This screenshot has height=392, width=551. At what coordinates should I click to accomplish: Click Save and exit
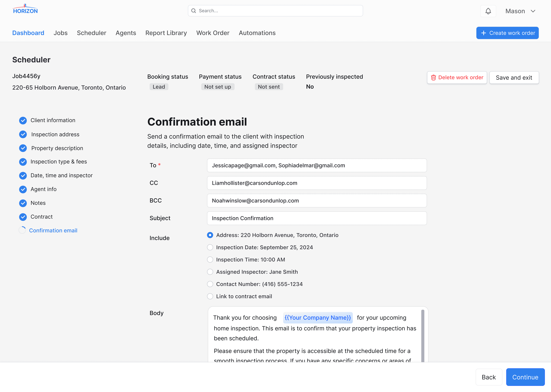(514, 78)
